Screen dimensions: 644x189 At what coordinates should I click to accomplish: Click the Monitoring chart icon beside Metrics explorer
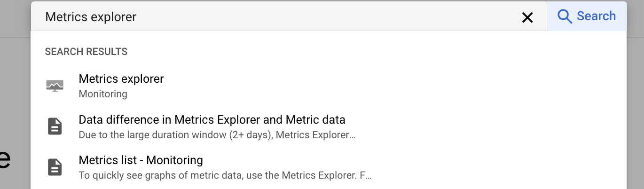[x=55, y=86]
